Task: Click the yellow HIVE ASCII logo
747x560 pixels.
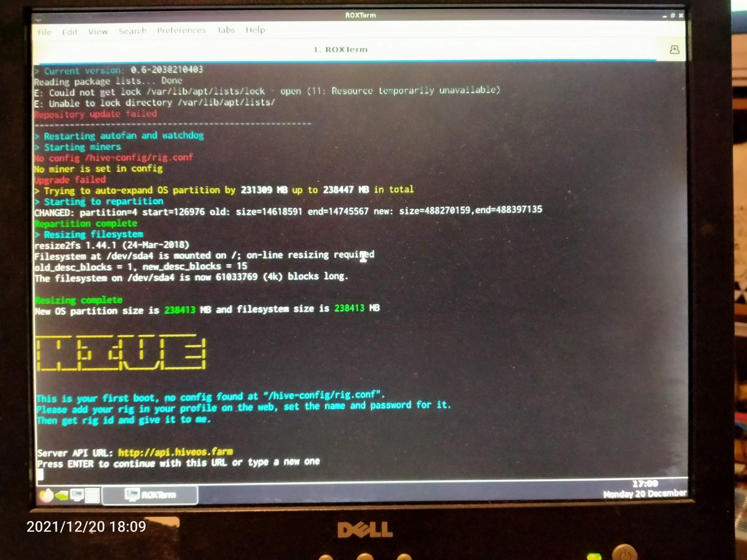Action: point(121,352)
